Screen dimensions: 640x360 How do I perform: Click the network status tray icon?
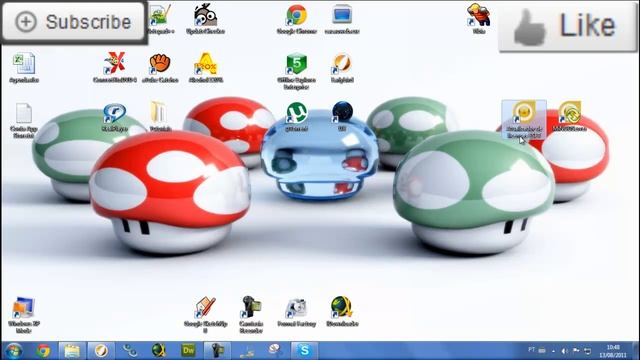(x=587, y=351)
